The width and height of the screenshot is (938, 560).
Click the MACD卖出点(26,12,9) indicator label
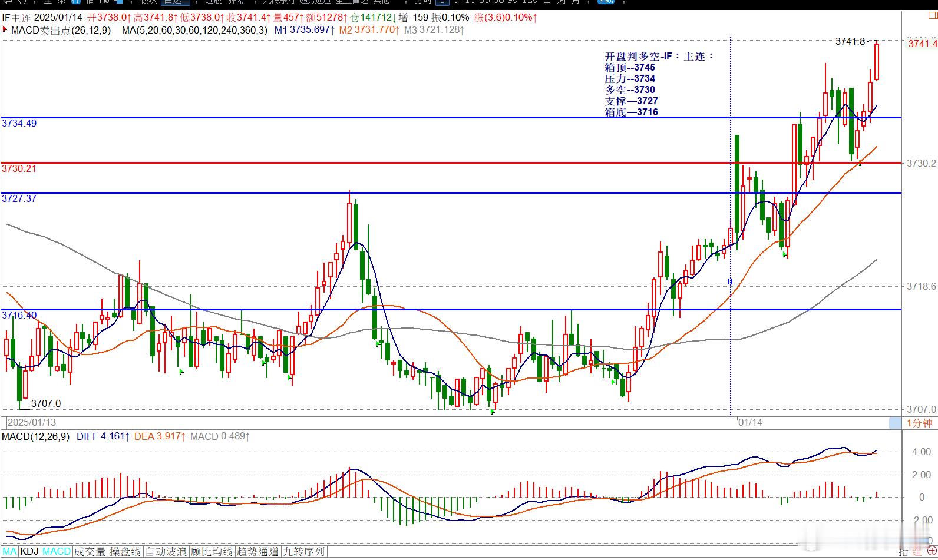(61, 29)
